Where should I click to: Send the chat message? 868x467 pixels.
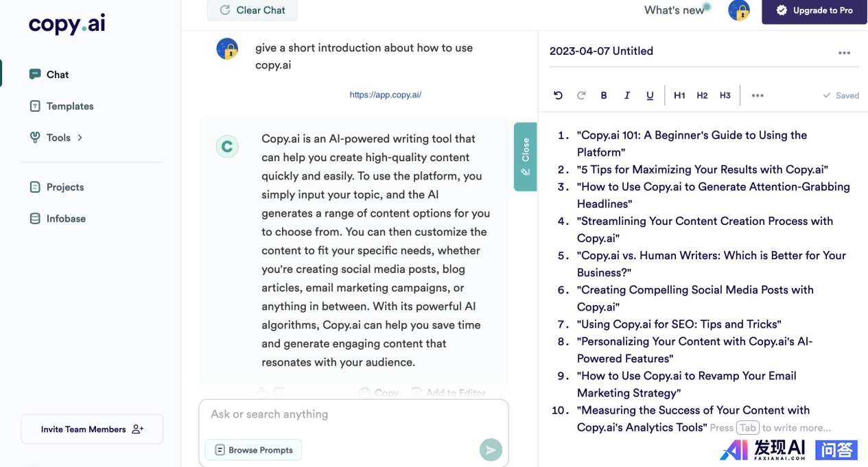click(491, 450)
